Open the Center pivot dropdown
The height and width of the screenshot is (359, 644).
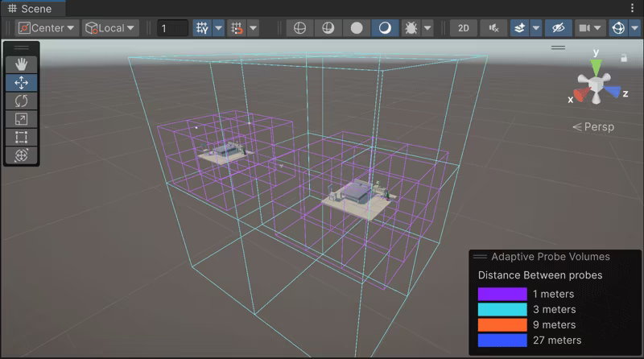[x=47, y=28]
